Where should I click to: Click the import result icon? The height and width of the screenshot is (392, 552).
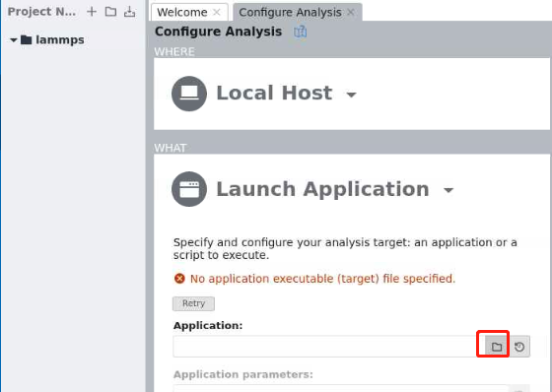(x=129, y=12)
